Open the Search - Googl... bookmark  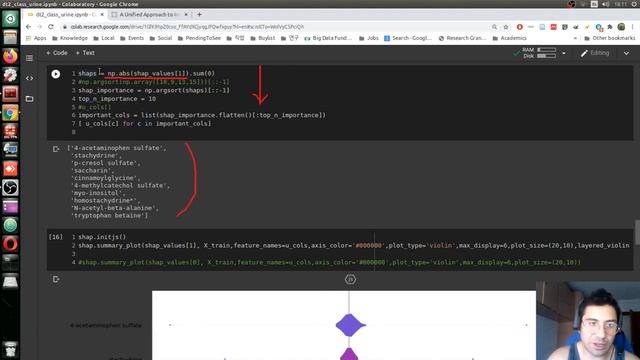tap(408, 38)
